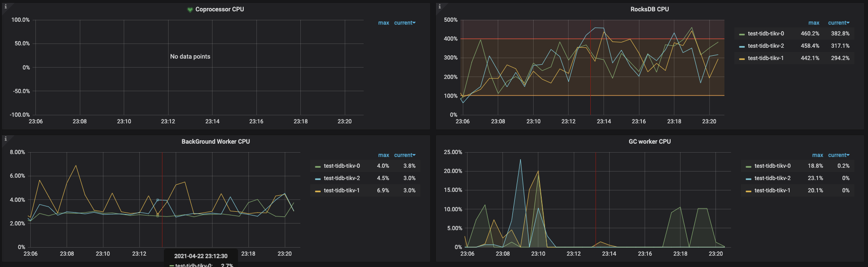This screenshot has height=267, width=868.
Task: Open the Coprocessor CPU panel title menu
Action: [x=220, y=9]
